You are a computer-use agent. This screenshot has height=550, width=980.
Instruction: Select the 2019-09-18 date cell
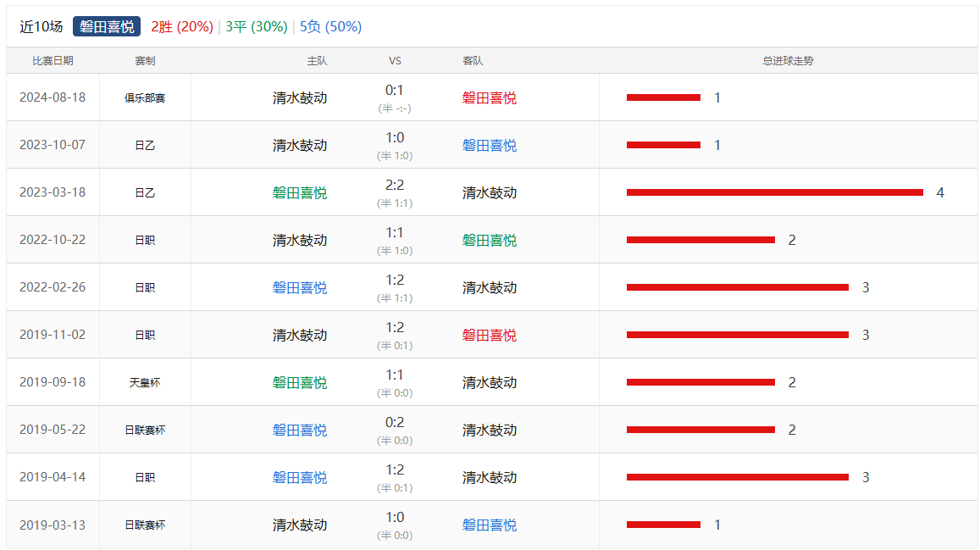tap(53, 382)
